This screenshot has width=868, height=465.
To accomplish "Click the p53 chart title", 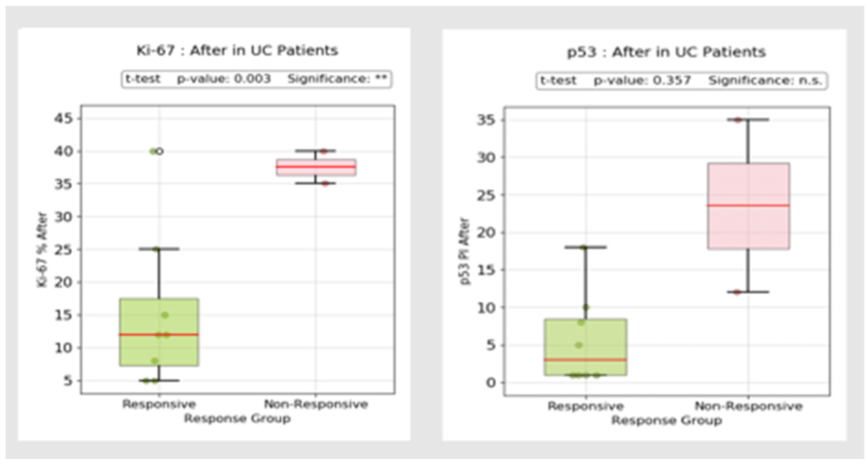I will pyautogui.click(x=666, y=52).
